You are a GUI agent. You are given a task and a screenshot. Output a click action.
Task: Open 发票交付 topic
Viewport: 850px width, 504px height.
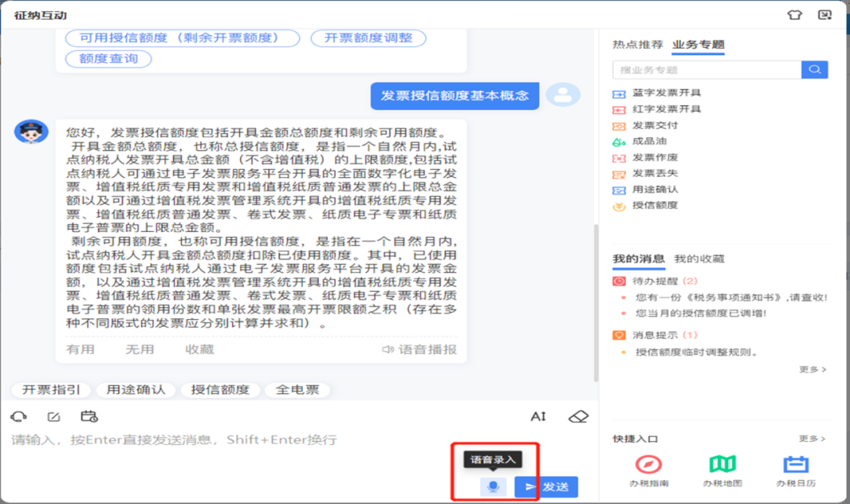point(655,125)
